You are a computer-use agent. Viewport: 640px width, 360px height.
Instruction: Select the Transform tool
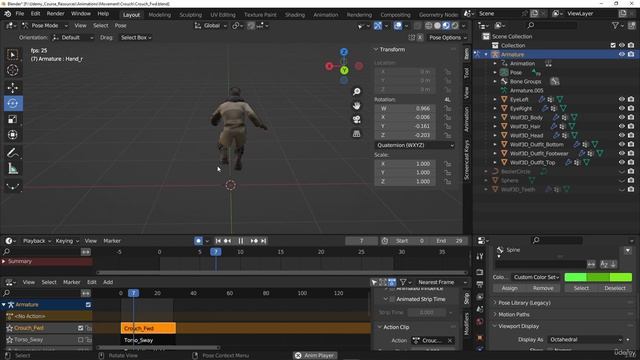coord(13,135)
